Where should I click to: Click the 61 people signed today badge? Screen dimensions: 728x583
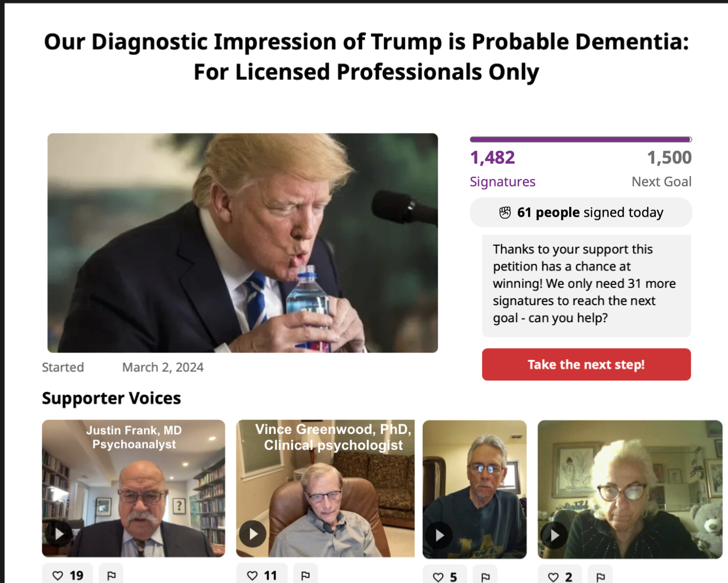[x=581, y=212]
